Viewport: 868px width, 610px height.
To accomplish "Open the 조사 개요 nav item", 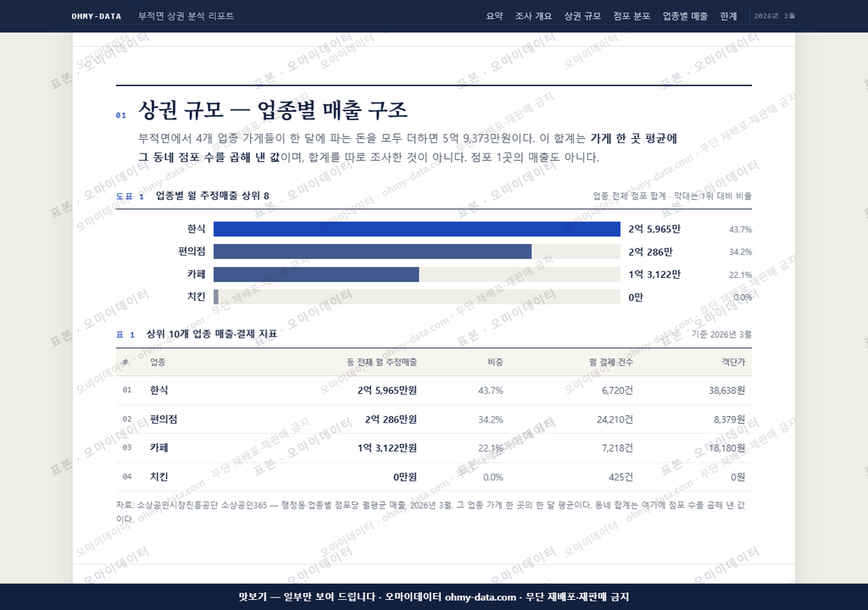I will coord(533,16).
